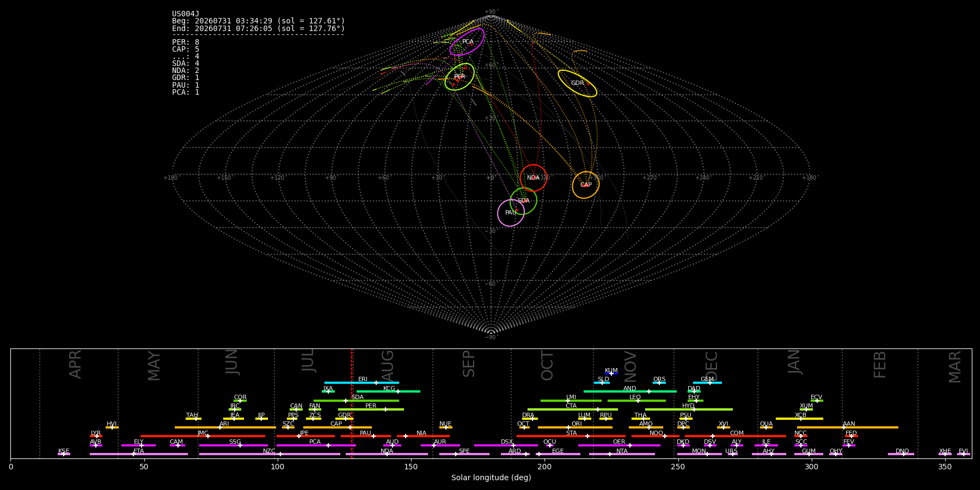
Task: Click the AND shower bar in timeline
Action: pyautogui.click(x=630, y=391)
